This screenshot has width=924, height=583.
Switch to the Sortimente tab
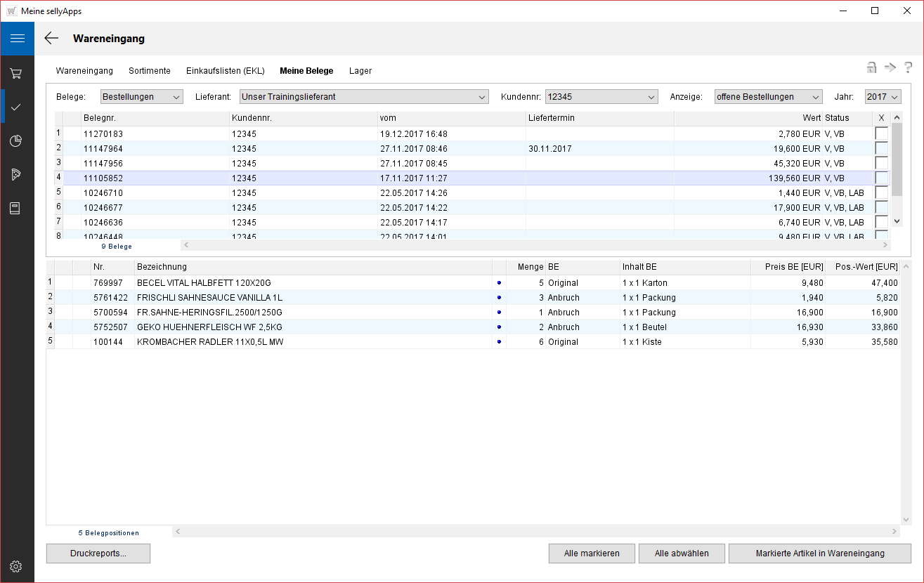[x=150, y=71]
